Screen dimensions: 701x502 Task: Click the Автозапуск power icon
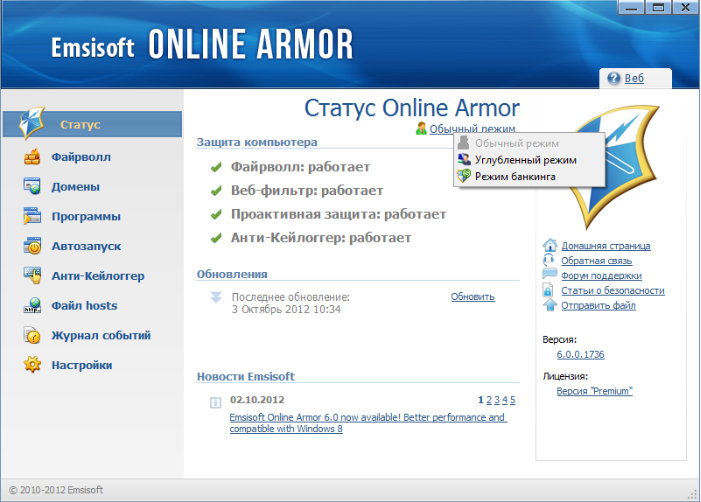(x=32, y=246)
